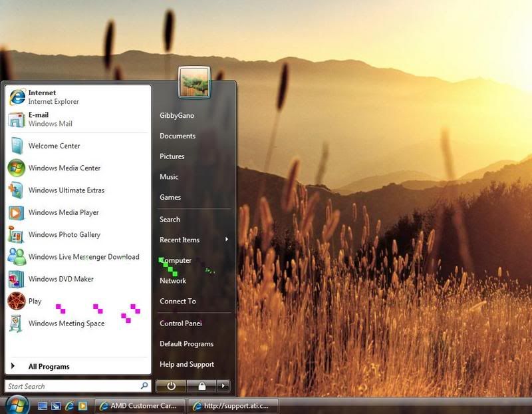The width and height of the screenshot is (532, 414).
Task: Click the pentagram Play icon
Action: pos(16,301)
